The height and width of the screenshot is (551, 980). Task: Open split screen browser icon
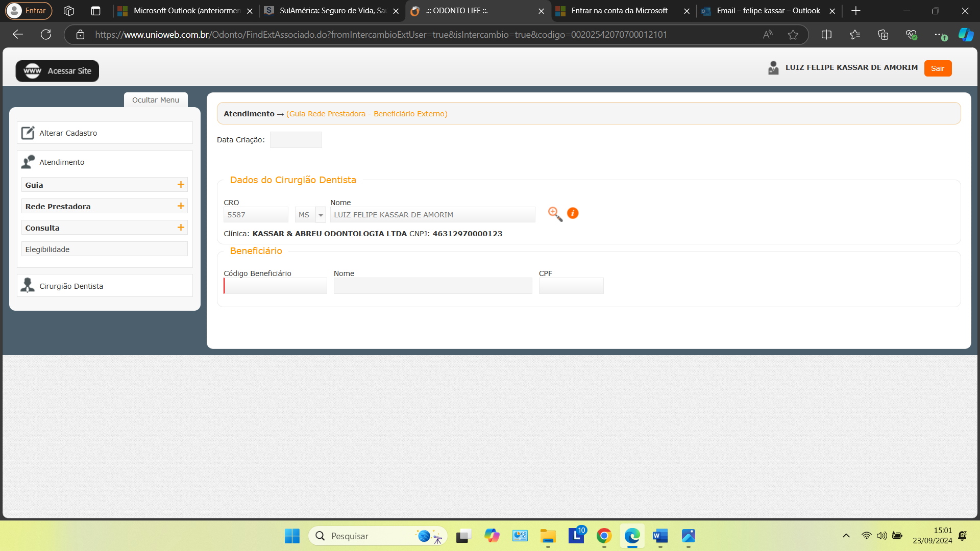(826, 35)
